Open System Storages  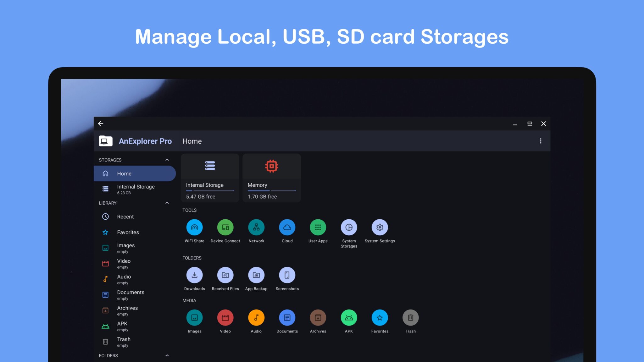tap(349, 227)
